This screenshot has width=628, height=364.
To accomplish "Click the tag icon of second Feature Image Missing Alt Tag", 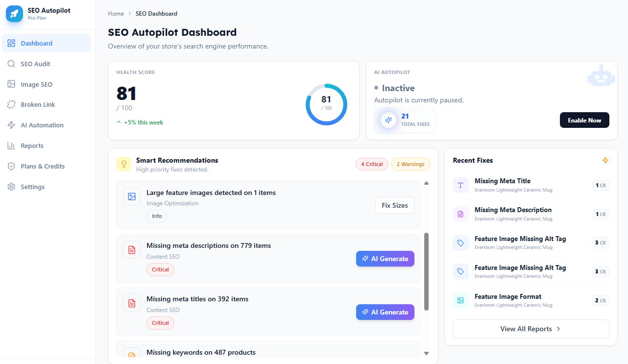I will tap(460, 271).
